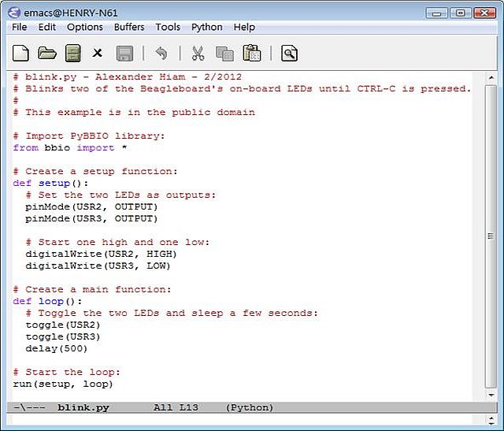Open a file via folder icon
The width and height of the screenshot is (504, 431).
pos(47,53)
